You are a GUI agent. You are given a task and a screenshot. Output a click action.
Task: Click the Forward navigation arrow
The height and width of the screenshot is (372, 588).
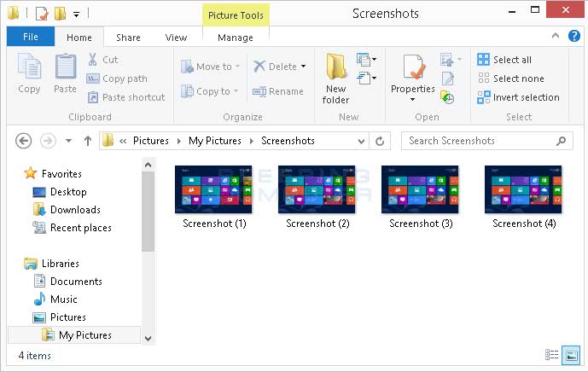point(48,141)
